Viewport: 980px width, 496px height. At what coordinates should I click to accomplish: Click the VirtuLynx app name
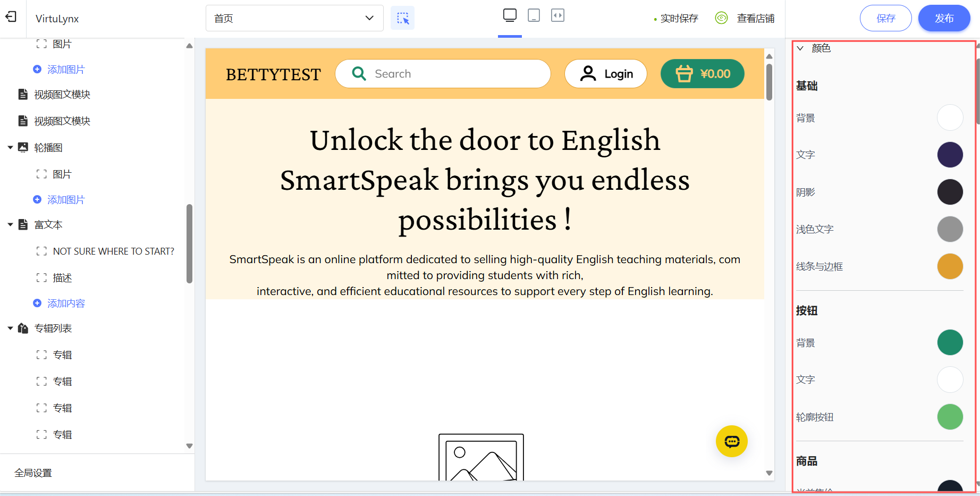click(x=57, y=19)
